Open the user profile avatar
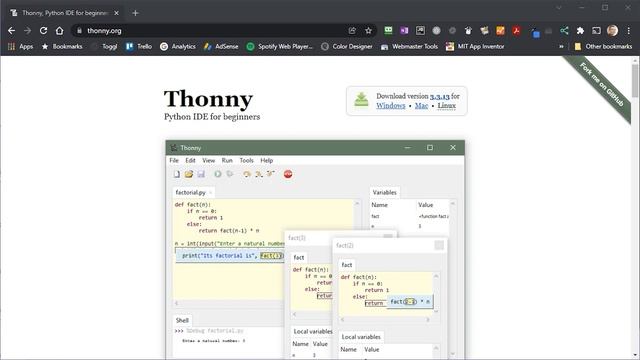Viewport: 640px width, 360px height. pos(612,31)
